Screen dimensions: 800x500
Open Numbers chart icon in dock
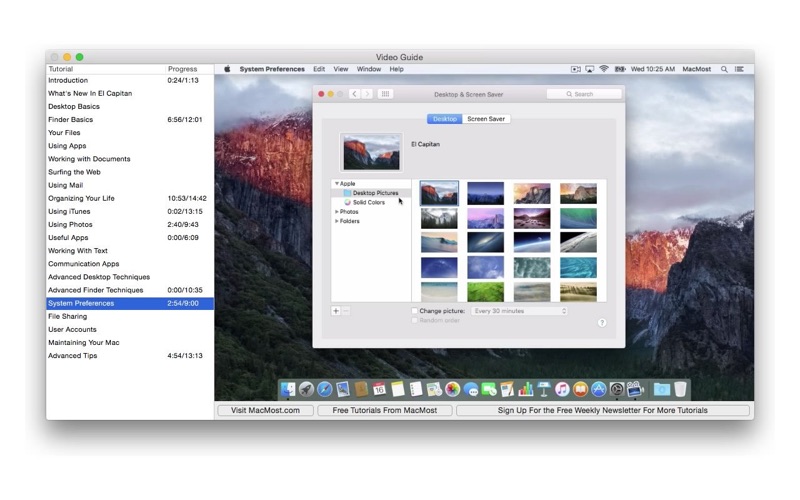(x=526, y=389)
